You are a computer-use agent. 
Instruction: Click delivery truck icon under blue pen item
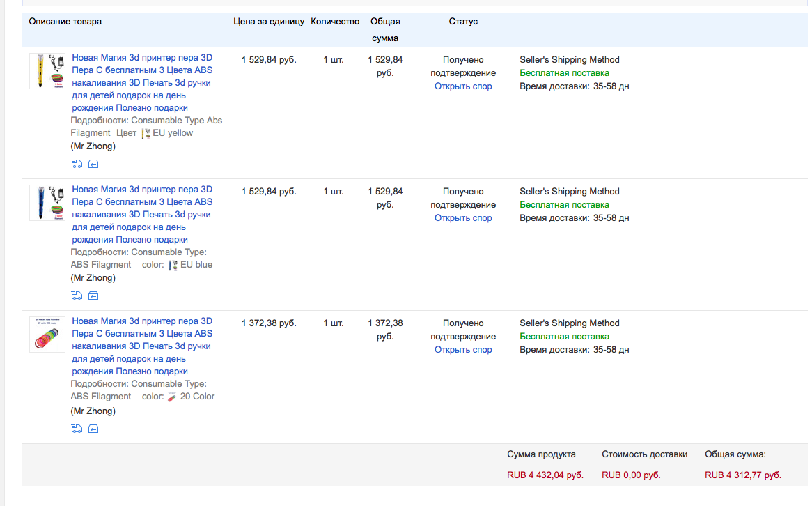[77, 296]
